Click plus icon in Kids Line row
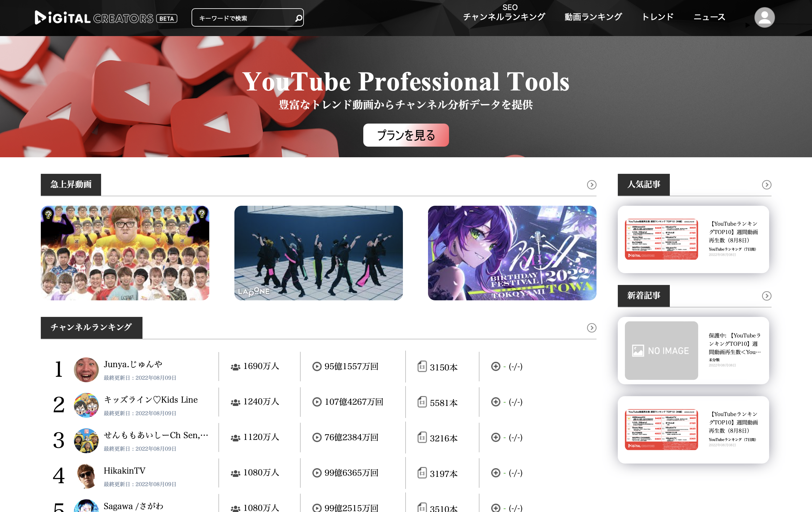Image resolution: width=812 pixels, height=512 pixels. click(495, 402)
